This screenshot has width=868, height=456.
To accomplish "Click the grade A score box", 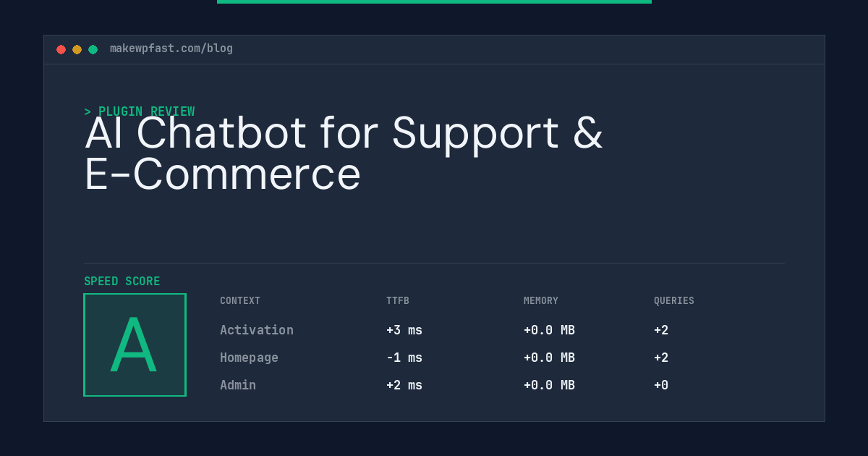I will pos(135,345).
